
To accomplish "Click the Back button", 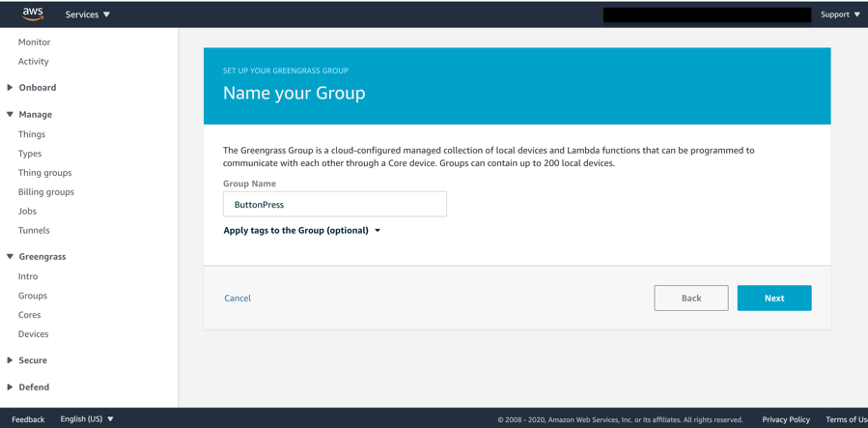I will pos(691,298).
